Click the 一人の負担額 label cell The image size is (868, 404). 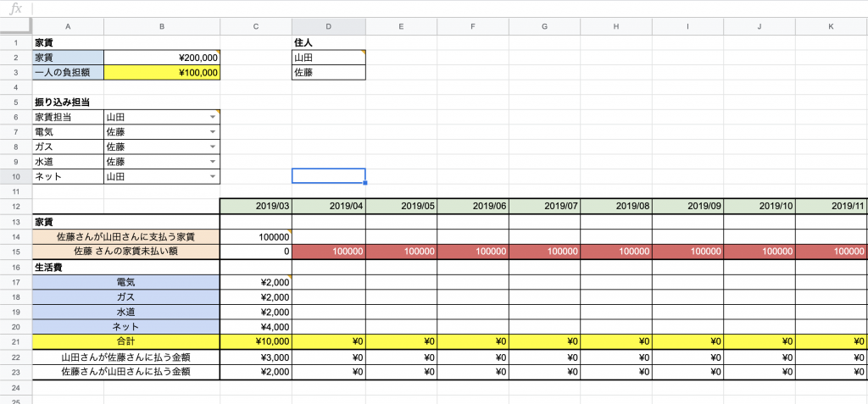pyautogui.click(x=68, y=73)
